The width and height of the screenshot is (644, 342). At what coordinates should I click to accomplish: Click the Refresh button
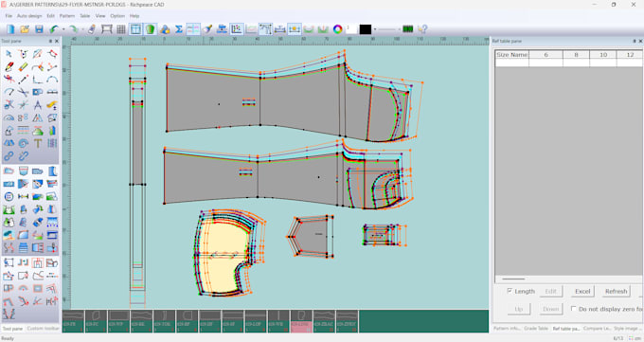(617, 291)
